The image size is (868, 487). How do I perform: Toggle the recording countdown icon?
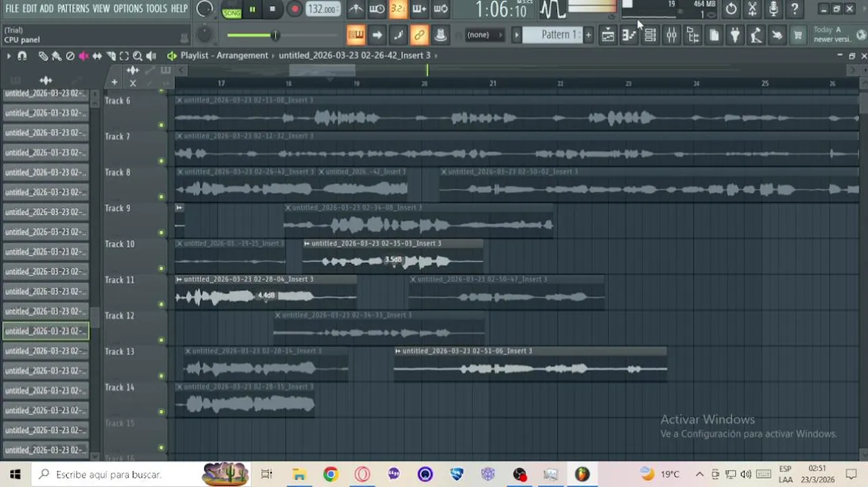click(x=398, y=9)
